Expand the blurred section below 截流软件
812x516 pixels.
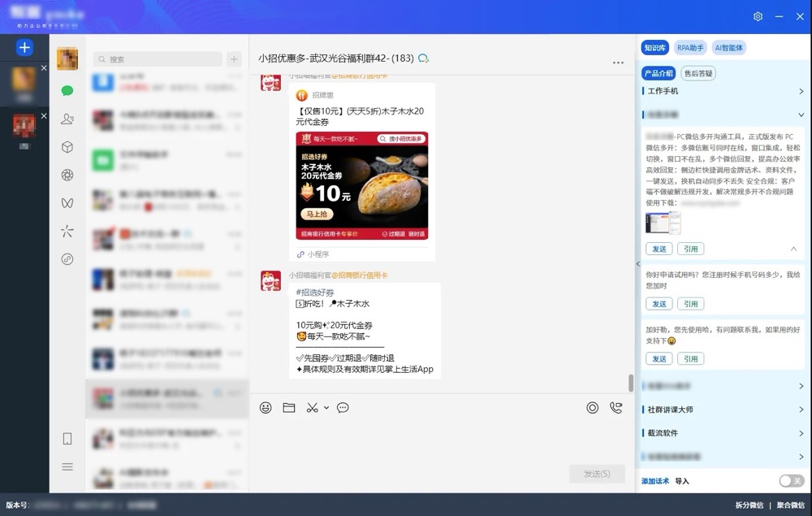723,457
